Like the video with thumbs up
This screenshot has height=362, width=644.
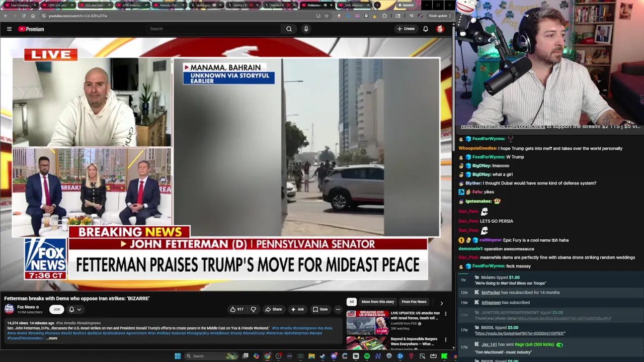click(237, 310)
